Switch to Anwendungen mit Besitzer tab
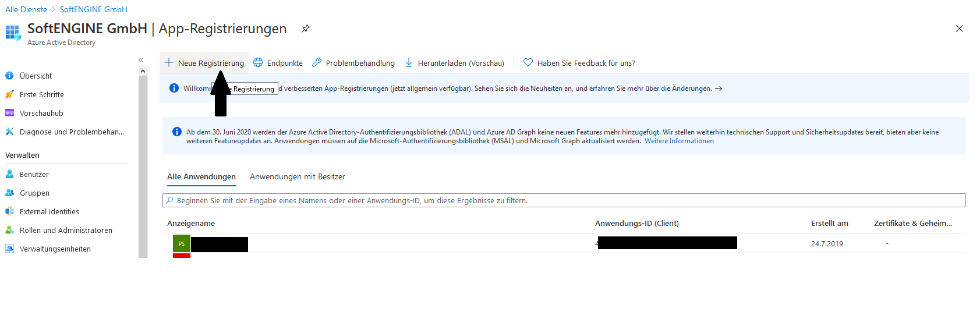 (x=298, y=176)
